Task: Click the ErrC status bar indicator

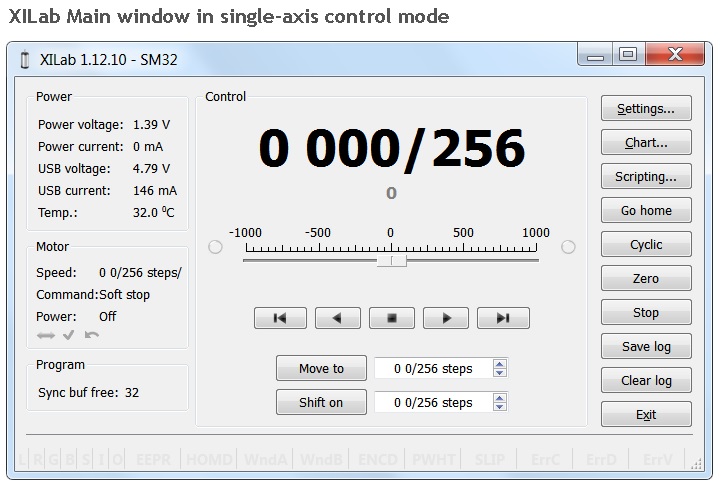Action: click(x=545, y=459)
